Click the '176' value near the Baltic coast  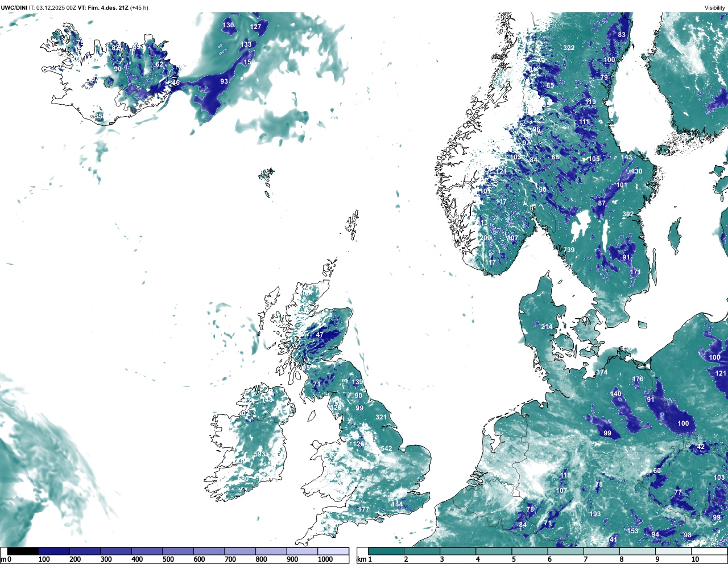pyautogui.click(x=638, y=379)
